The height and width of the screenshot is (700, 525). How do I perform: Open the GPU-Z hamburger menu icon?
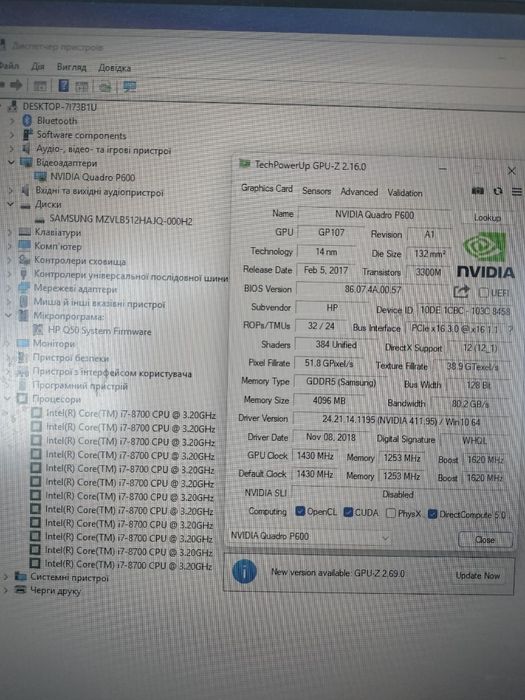(517, 192)
